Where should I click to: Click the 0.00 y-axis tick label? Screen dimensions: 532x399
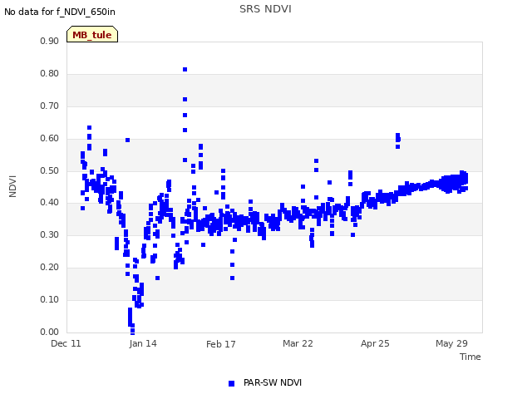(49, 332)
